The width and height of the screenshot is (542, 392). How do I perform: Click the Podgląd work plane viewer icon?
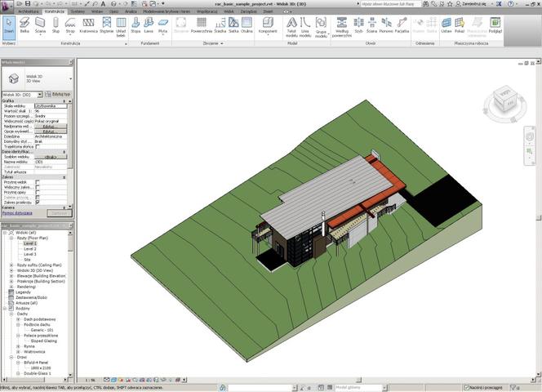(x=495, y=25)
